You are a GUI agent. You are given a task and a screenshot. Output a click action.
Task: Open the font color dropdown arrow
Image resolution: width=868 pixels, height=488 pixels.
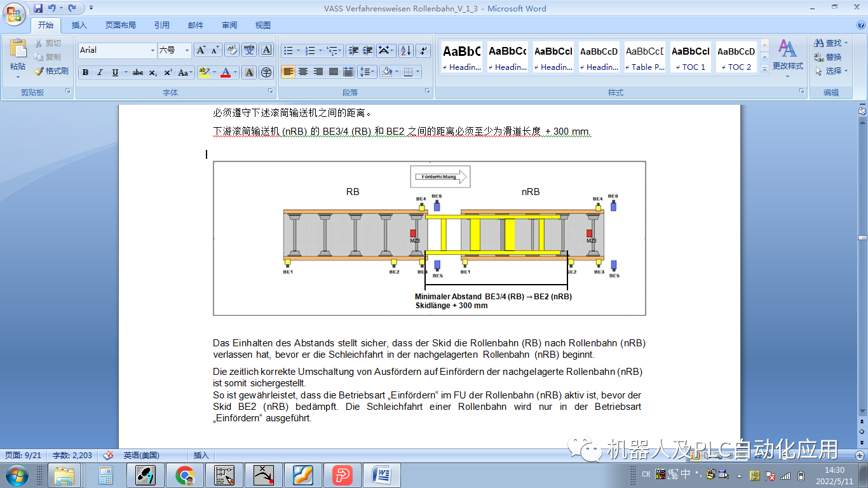234,72
